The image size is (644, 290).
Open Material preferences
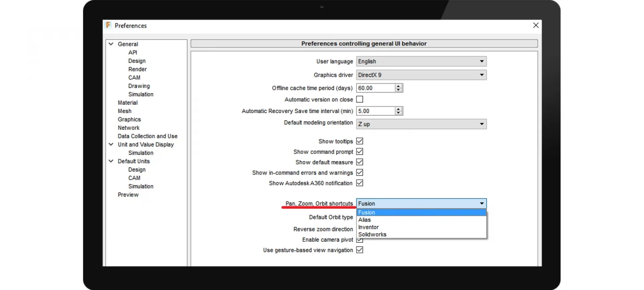tap(127, 103)
